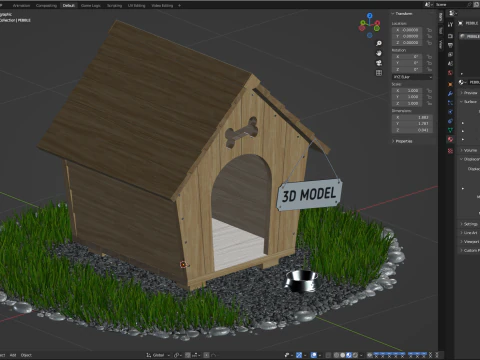Toggle lock for Rotation Z
The width and height of the screenshot is (480, 360).
pos(429,69)
